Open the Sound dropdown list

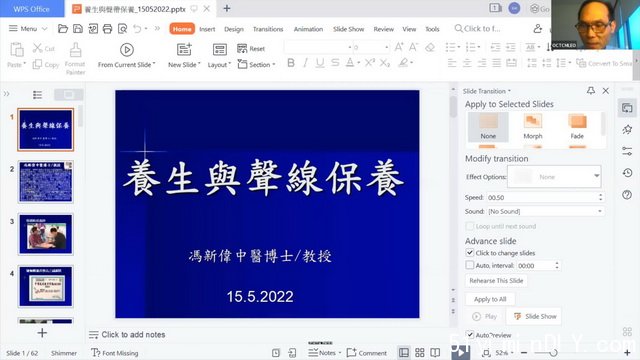coord(545,211)
